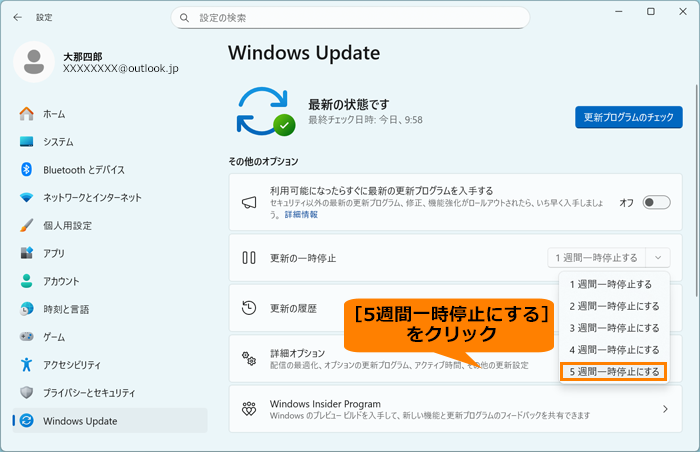Open システム settings label
The height and width of the screenshot is (452, 700).
58,142
